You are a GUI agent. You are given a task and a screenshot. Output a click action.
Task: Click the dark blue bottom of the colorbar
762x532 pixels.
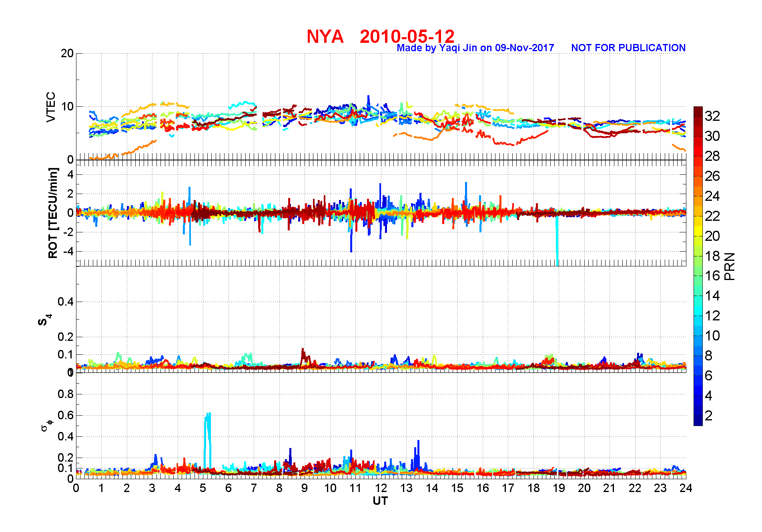pos(698,421)
